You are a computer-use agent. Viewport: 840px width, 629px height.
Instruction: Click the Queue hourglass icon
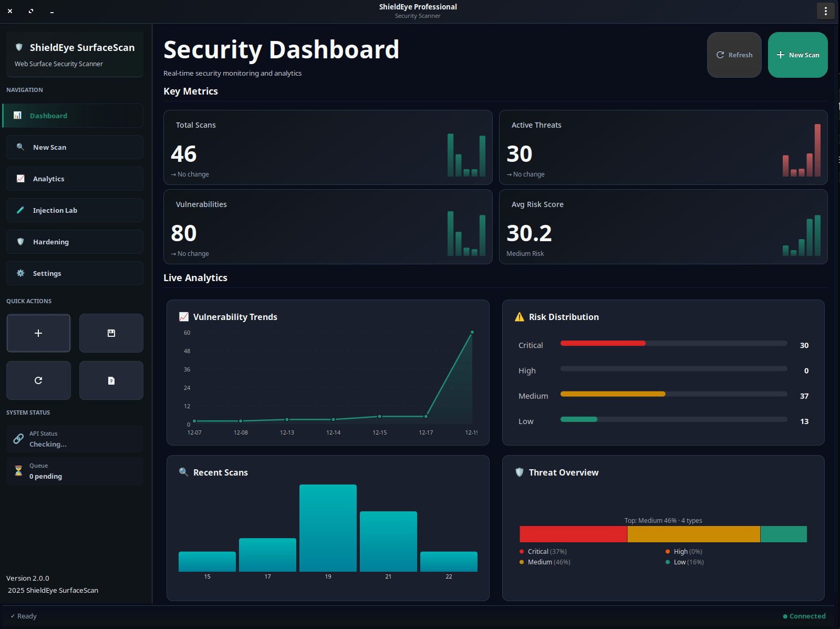point(18,471)
